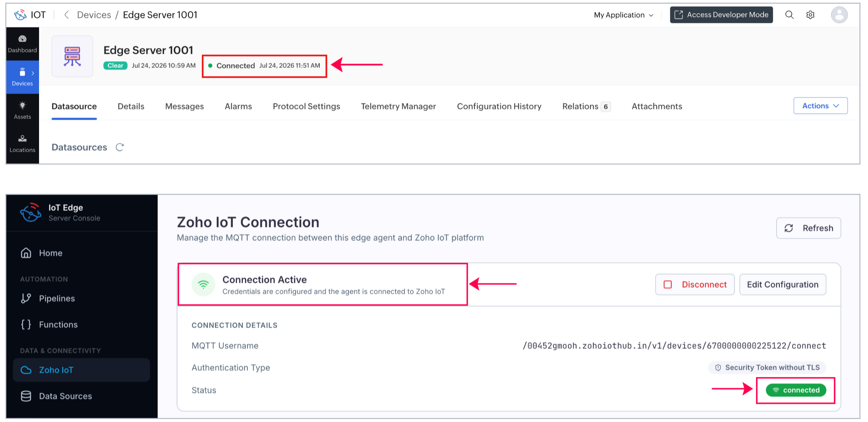Click the Connected status text in header
The width and height of the screenshot is (868, 422).
(x=235, y=65)
